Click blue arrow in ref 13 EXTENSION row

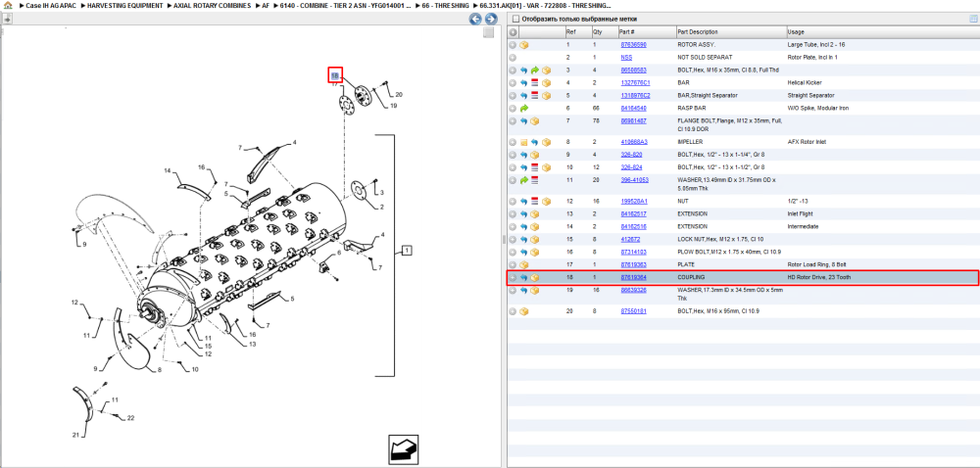(524, 214)
